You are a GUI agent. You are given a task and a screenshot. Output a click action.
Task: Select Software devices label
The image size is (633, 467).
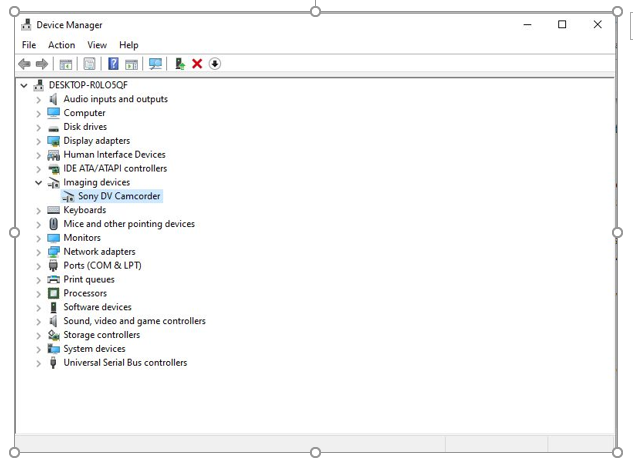[x=97, y=307]
